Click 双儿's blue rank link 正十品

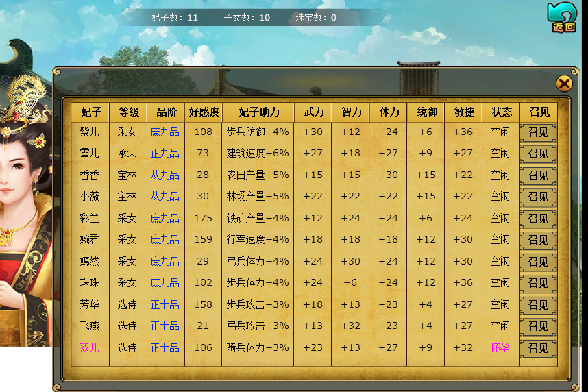(x=164, y=347)
